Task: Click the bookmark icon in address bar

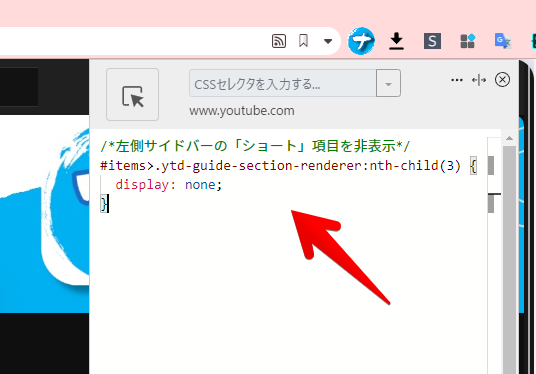Action: click(303, 41)
